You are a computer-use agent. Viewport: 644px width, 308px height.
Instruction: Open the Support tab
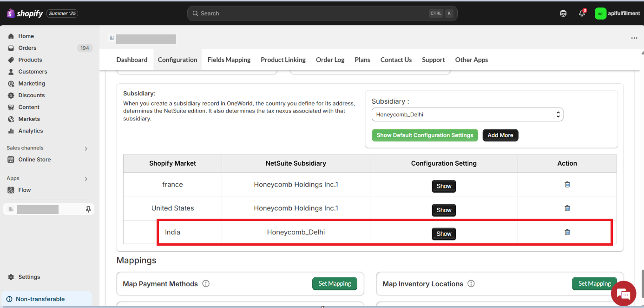click(x=434, y=60)
